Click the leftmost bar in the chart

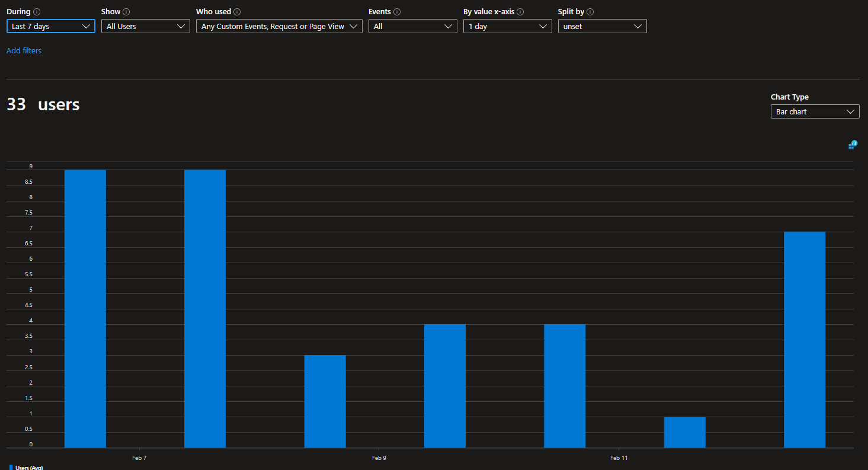pos(85,308)
